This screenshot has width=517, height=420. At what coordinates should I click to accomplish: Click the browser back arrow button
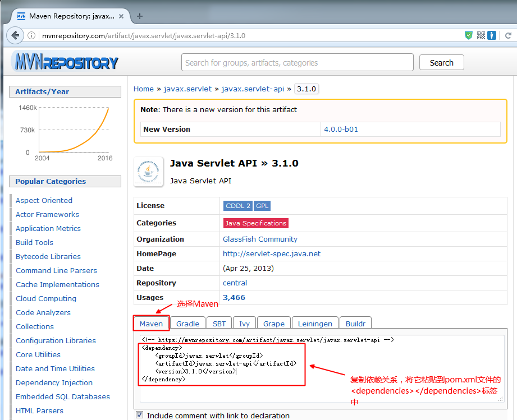[x=14, y=35]
